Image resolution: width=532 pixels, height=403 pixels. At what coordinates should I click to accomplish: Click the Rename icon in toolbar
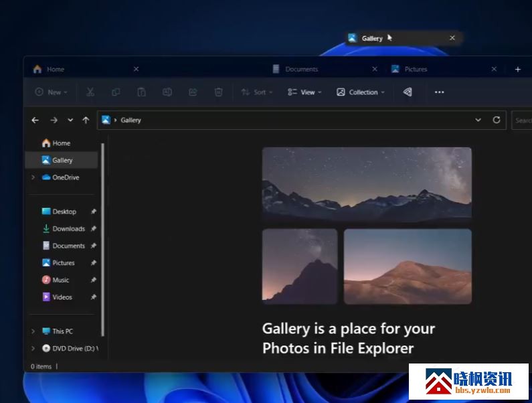(167, 92)
